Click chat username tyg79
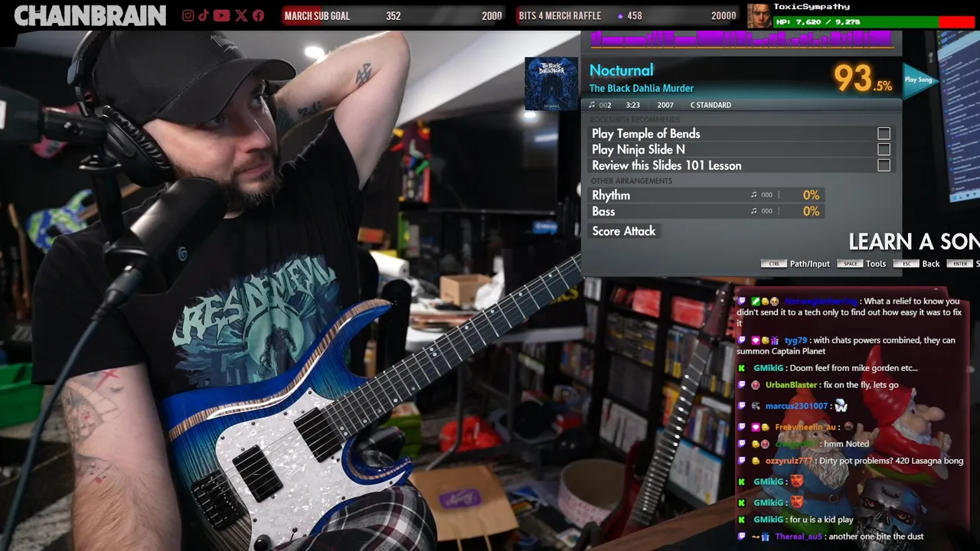The image size is (980, 551). click(x=795, y=341)
